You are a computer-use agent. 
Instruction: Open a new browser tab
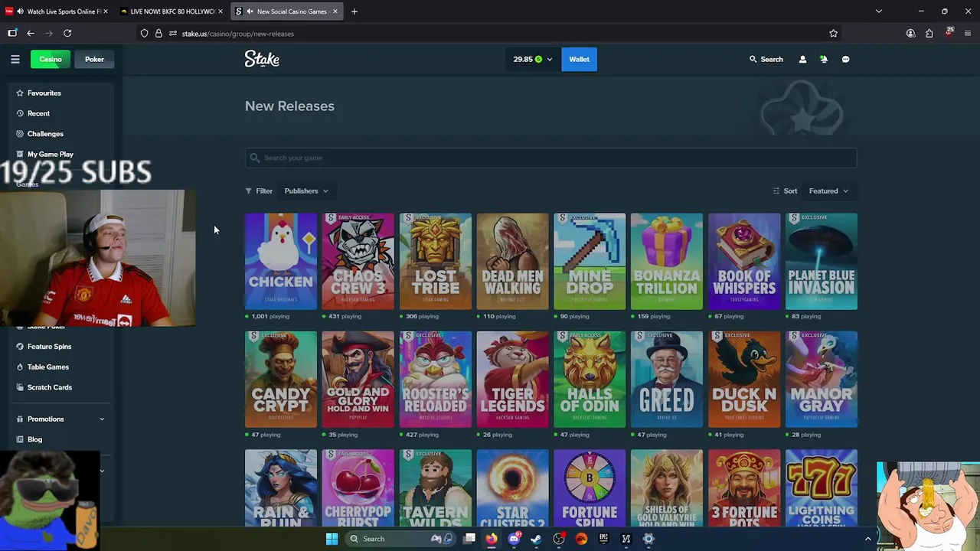[x=354, y=11]
